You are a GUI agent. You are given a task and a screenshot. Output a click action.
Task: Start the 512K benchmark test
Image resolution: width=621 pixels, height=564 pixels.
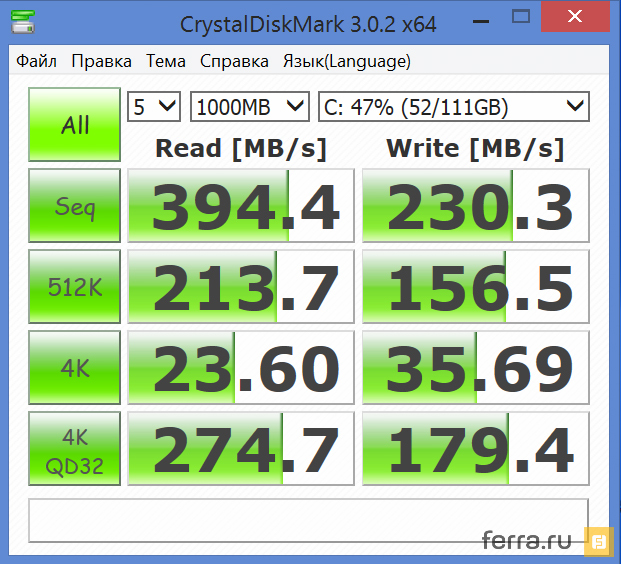click(x=75, y=287)
